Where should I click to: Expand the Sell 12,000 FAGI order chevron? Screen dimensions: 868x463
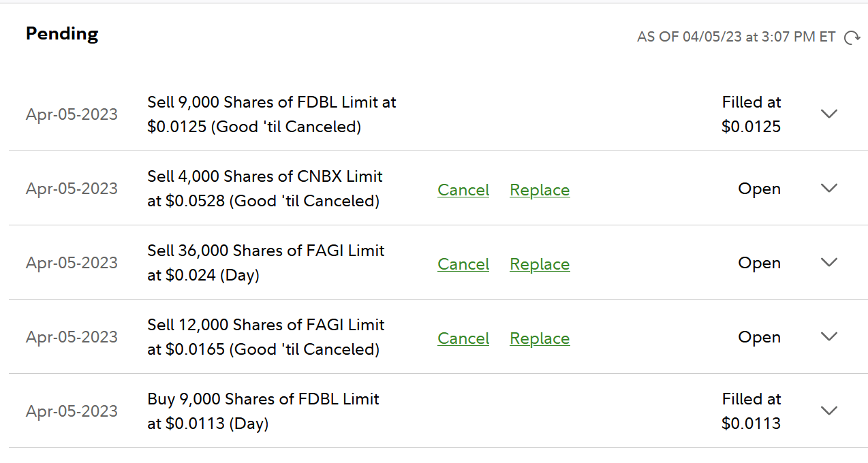(828, 336)
